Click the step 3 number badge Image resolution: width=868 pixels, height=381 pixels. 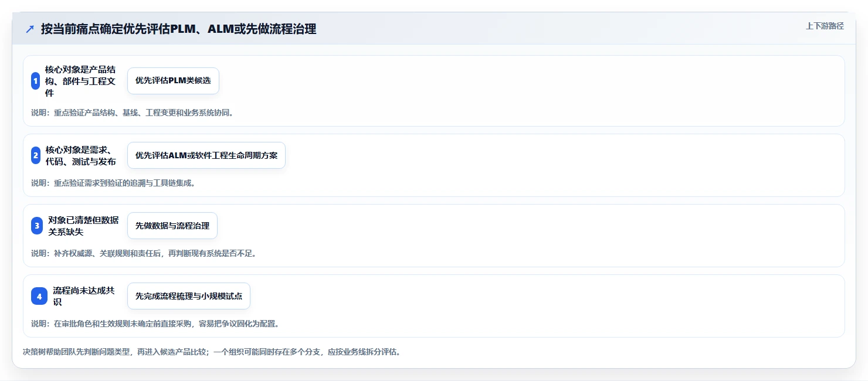coord(37,226)
